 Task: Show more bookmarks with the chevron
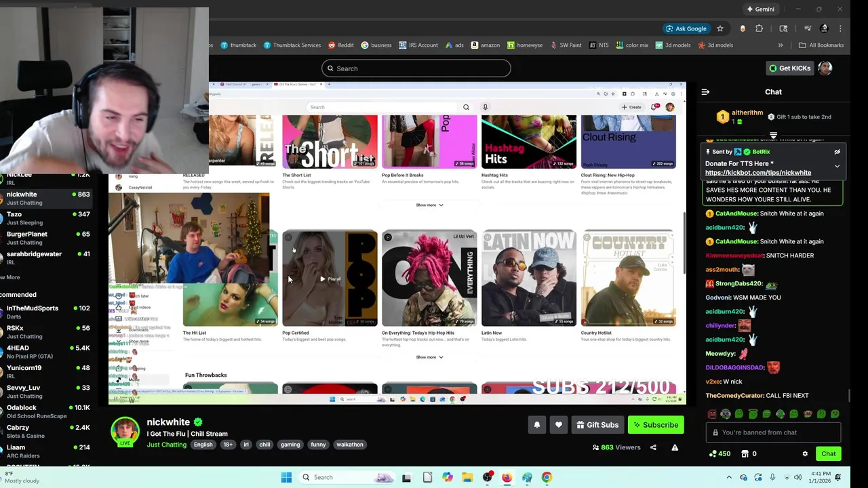tap(781, 45)
